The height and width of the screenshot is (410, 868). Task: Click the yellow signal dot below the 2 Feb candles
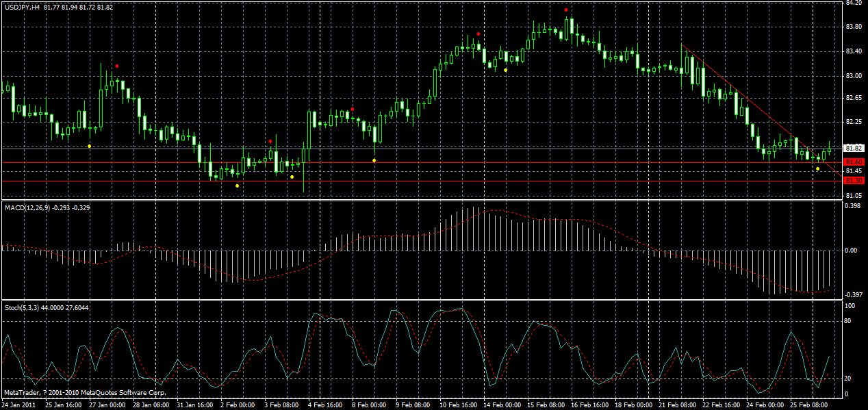[x=237, y=185]
